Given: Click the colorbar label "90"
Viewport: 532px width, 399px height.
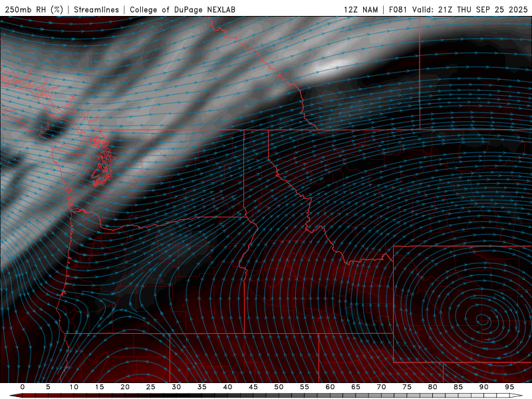Looking at the screenshot, I should (483, 387).
